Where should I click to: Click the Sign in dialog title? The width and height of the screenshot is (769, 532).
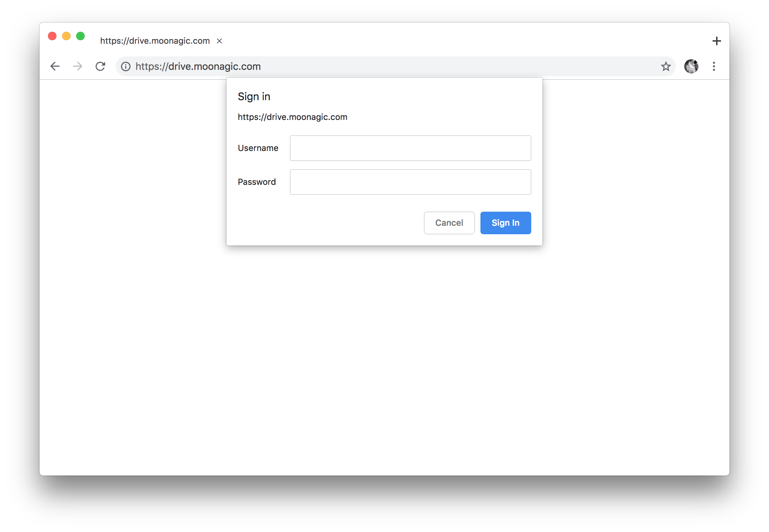point(254,97)
